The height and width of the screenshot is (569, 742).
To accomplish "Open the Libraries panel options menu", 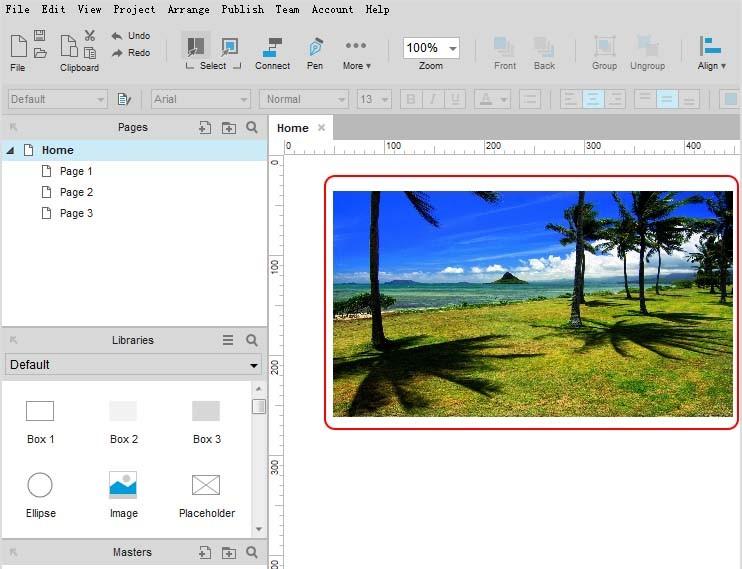I will pyautogui.click(x=228, y=340).
